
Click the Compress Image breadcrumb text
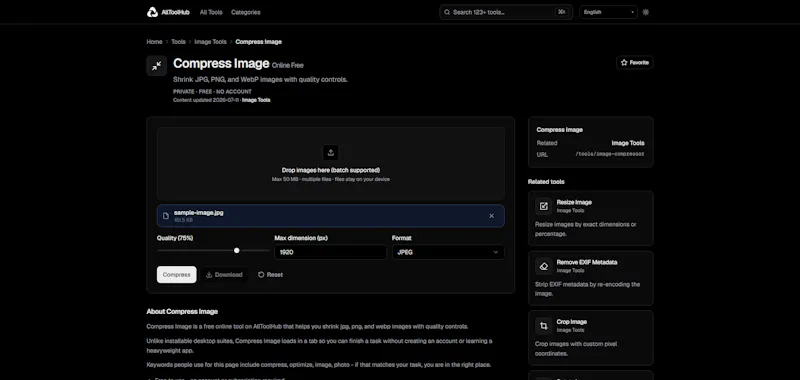(258, 42)
